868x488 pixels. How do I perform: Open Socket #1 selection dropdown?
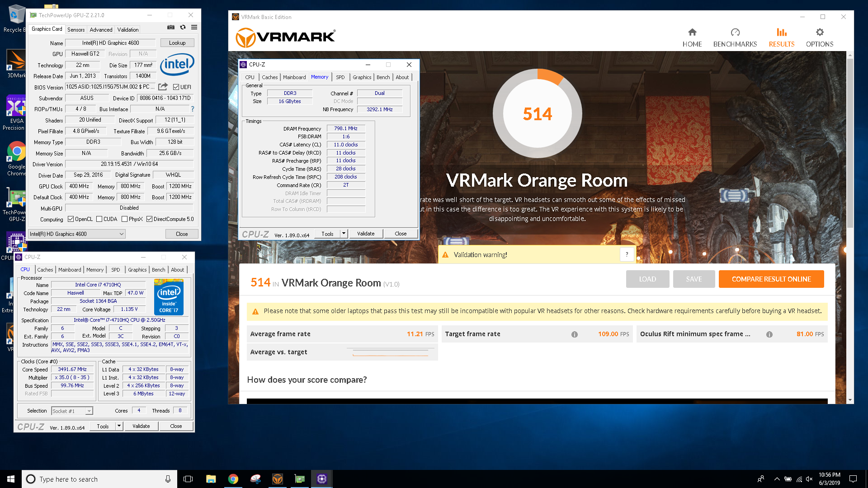(x=72, y=411)
